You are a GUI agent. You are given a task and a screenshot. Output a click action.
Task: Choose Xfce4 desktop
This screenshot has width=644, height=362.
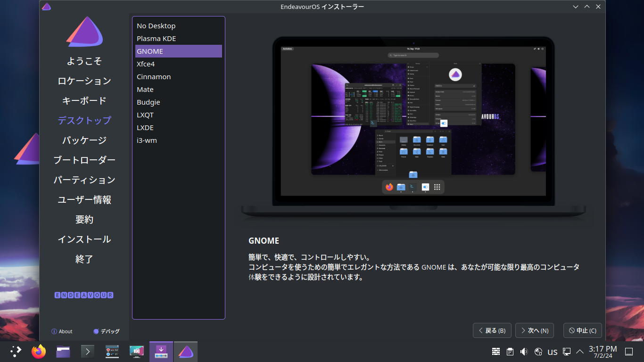pyautogui.click(x=179, y=64)
